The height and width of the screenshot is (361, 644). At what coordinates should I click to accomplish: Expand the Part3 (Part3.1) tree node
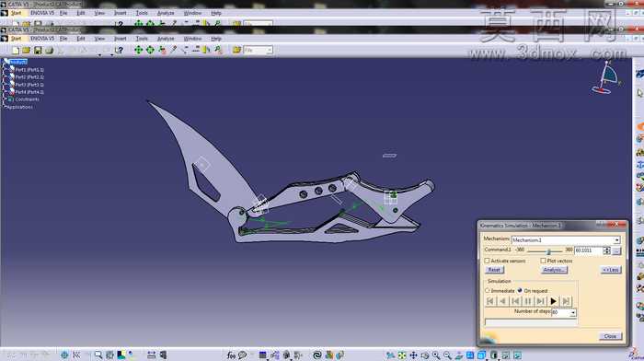click(5, 85)
